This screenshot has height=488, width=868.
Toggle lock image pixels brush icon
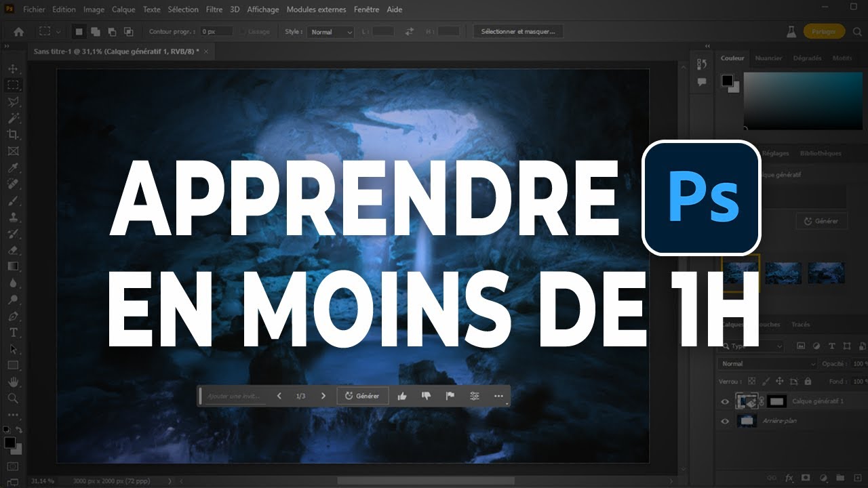point(765,381)
